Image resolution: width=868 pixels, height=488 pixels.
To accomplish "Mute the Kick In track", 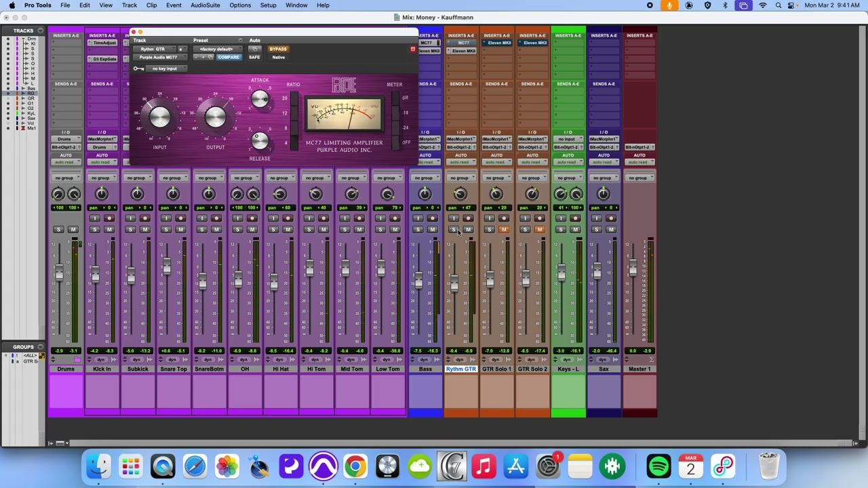I will click(108, 229).
